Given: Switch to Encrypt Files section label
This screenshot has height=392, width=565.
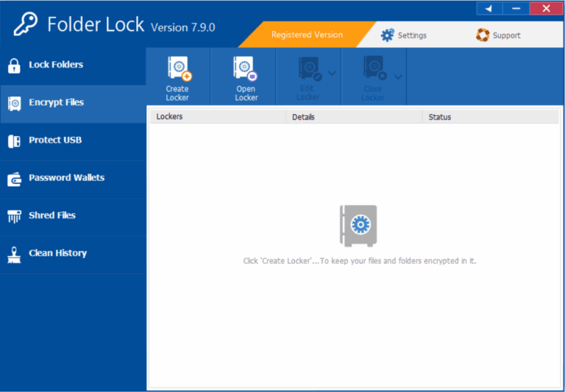Looking at the screenshot, I should [x=56, y=103].
